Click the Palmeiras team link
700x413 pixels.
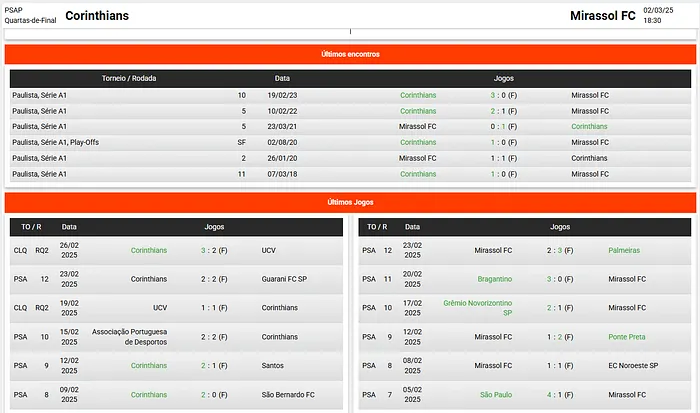coord(623,250)
